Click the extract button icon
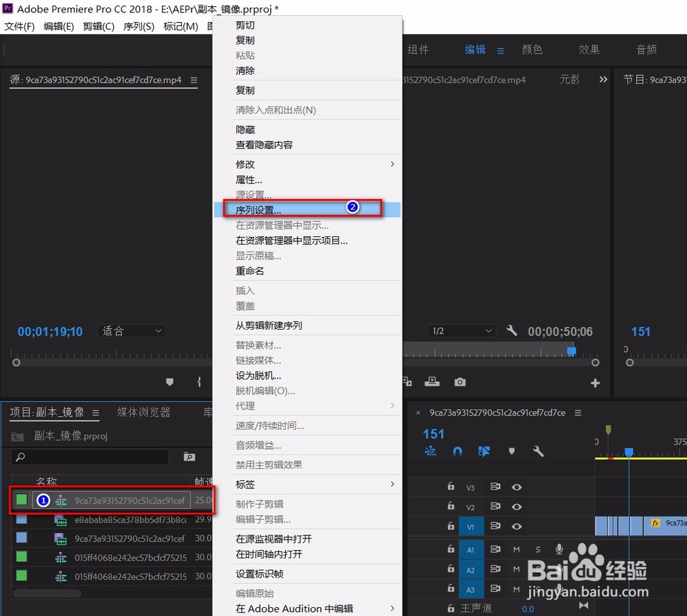687x616 pixels. 431,382
